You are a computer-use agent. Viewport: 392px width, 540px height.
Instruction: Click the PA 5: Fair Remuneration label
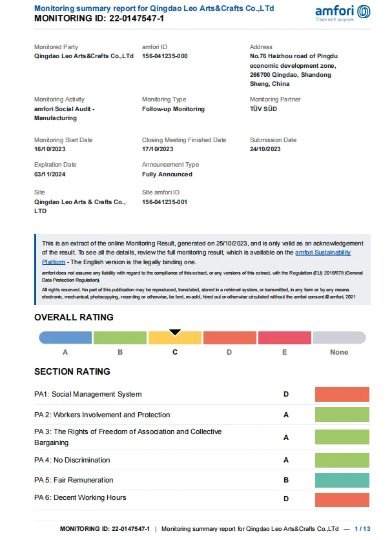pyautogui.click(x=74, y=480)
